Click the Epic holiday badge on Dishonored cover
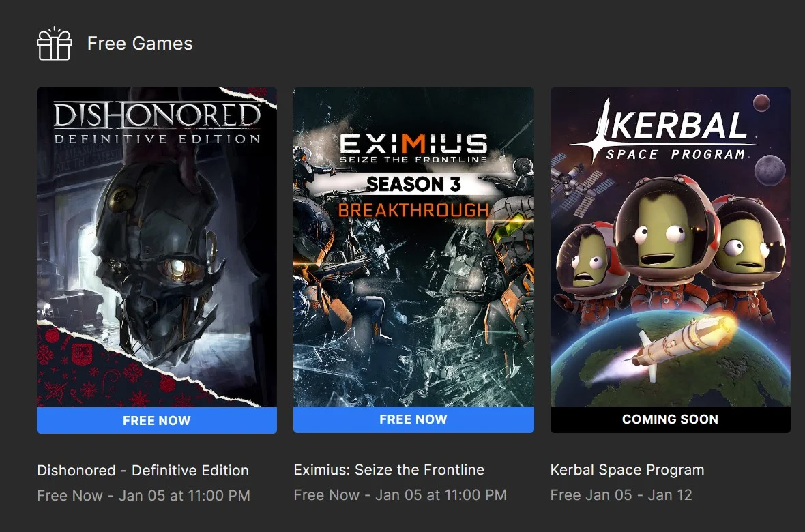 coord(80,353)
